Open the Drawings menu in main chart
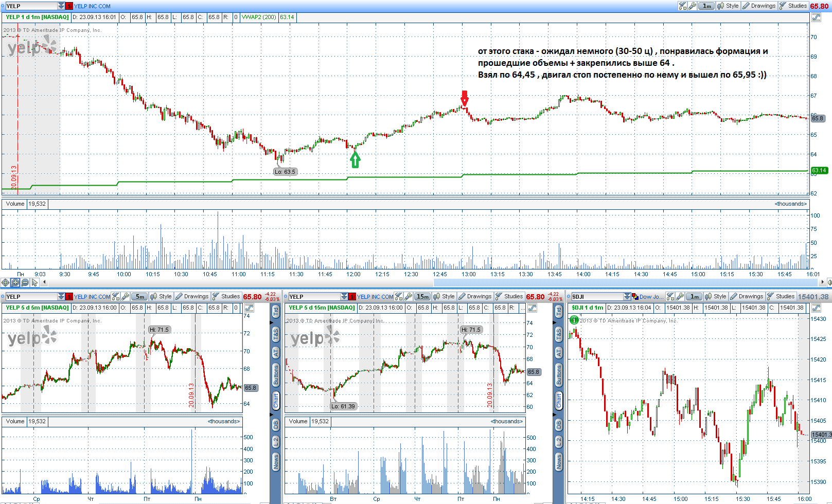 759,6
